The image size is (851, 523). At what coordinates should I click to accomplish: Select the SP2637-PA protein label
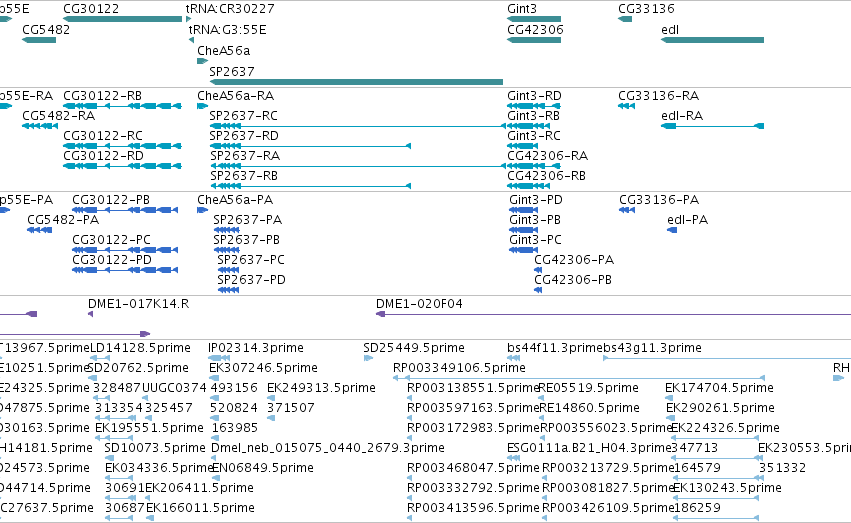click(247, 220)
